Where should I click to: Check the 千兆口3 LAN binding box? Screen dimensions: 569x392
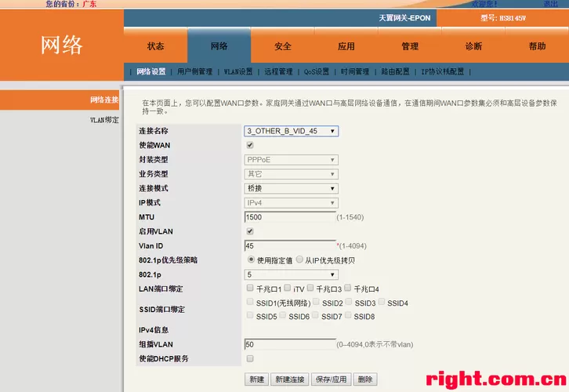310,288
